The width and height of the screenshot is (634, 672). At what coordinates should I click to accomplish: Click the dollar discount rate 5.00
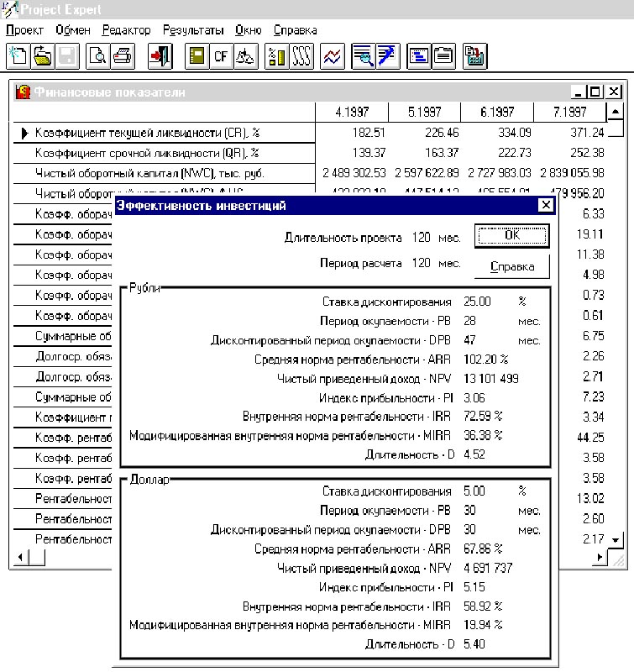tap(474, 491)
